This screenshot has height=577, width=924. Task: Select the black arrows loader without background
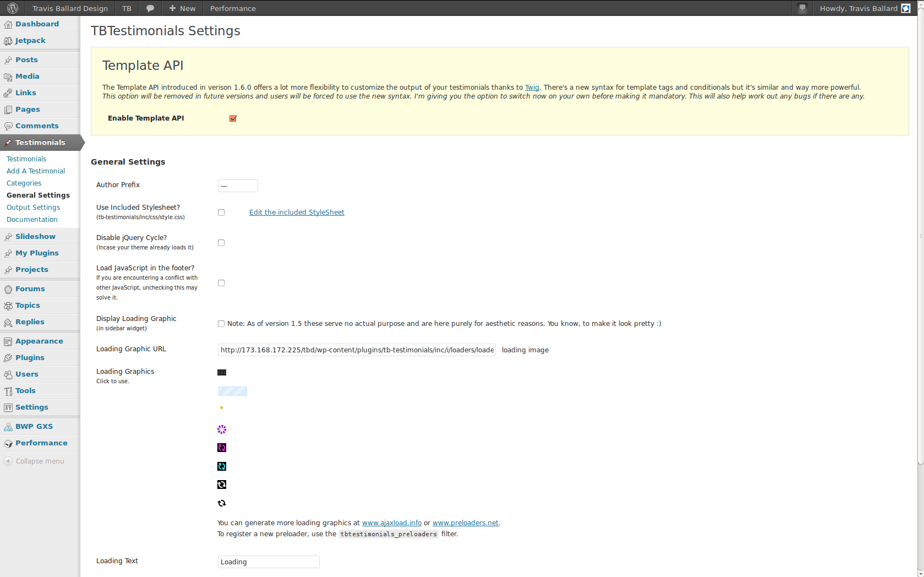click(x=222, y=503)
